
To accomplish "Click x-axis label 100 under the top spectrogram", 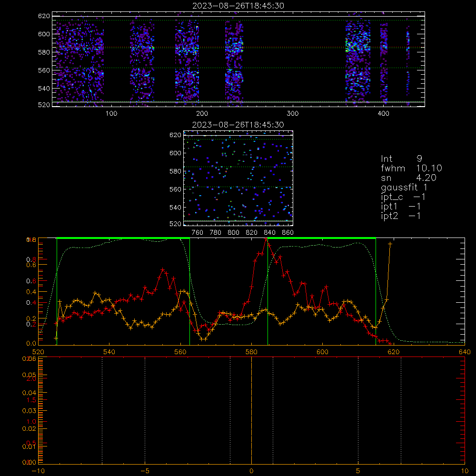I will click(x=111, y=114).
